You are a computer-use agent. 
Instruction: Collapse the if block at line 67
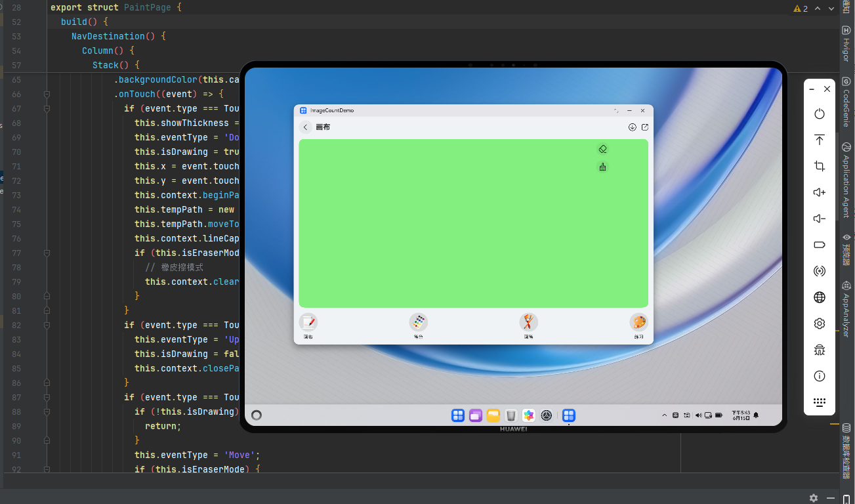tap(47, 108)
